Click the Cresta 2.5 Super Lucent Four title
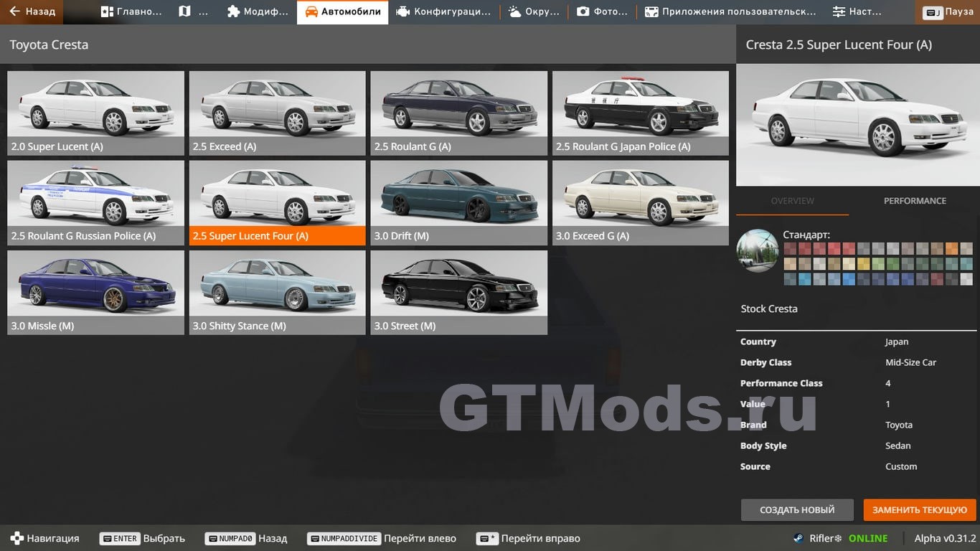 839,44
